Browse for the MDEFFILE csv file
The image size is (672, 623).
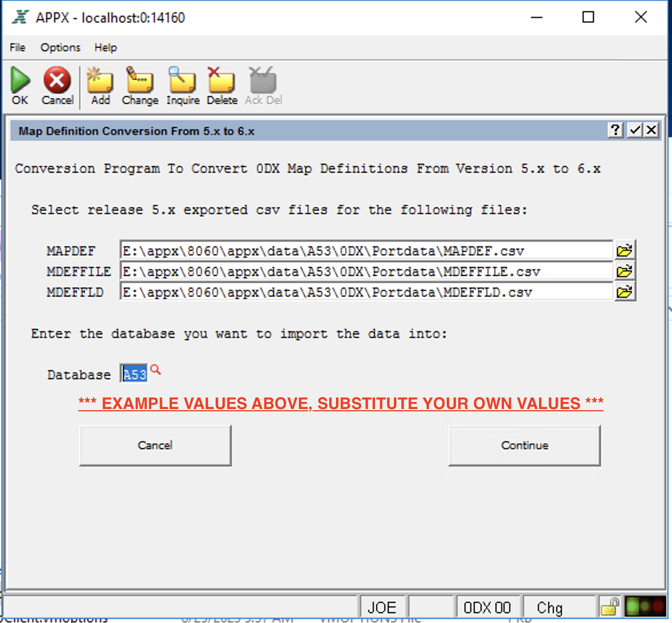coord(625,271)
